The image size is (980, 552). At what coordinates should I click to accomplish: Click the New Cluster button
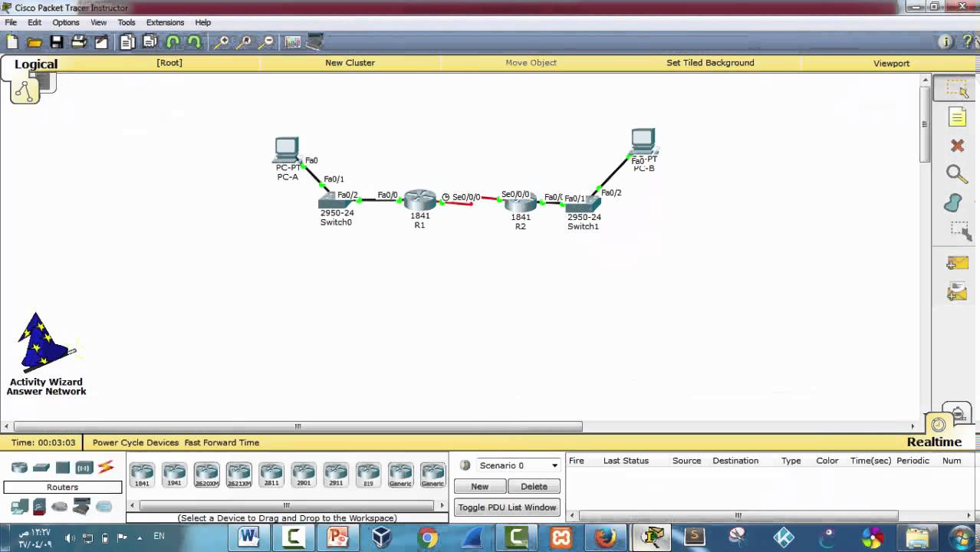click(350, 63)
